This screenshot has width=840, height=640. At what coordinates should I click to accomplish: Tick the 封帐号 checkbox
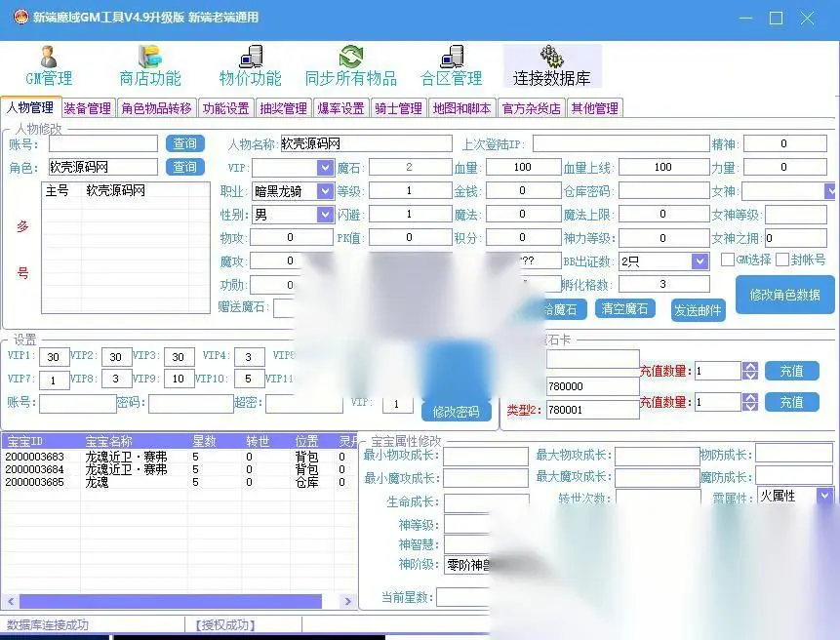pyautogui.click(x=782, y=260)
